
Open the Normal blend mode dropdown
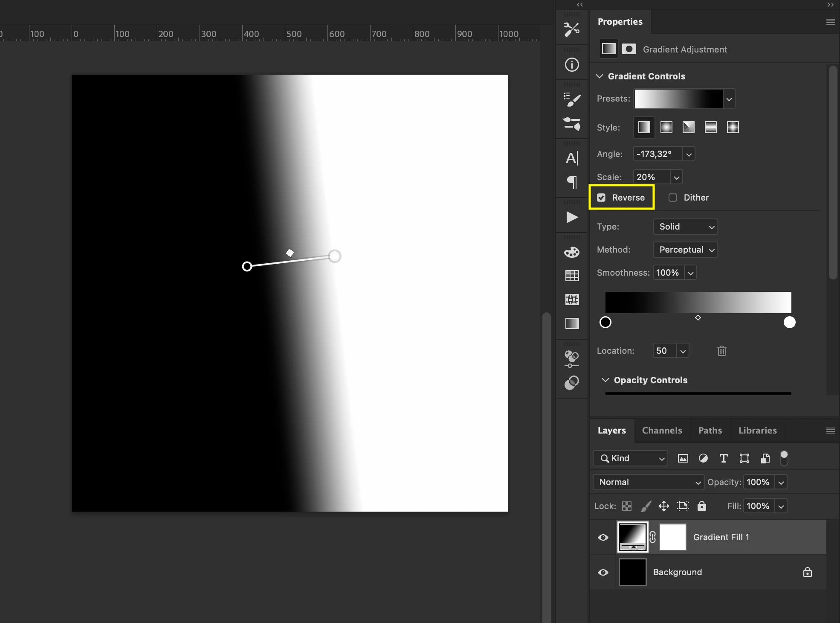click(648, 482)
